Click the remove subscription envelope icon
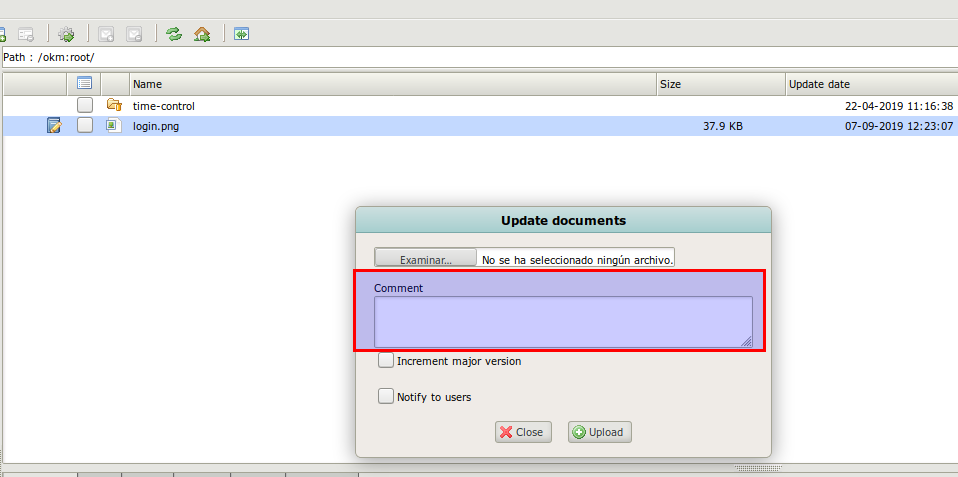The width and height of the screenshot is (958, 477). point(134,34)
